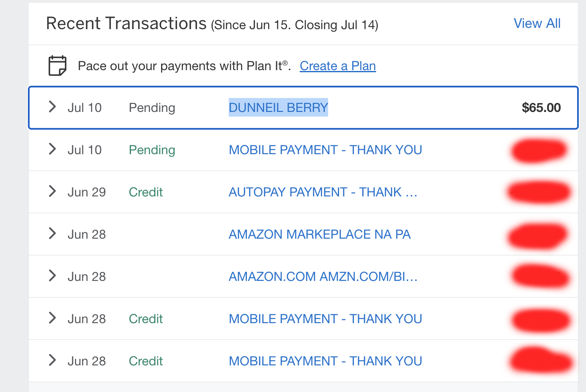Viewport: 586px width, 392px height.
Task: Open AUTOPAY PAYMENT - THANK link
Action: (323, 192)
